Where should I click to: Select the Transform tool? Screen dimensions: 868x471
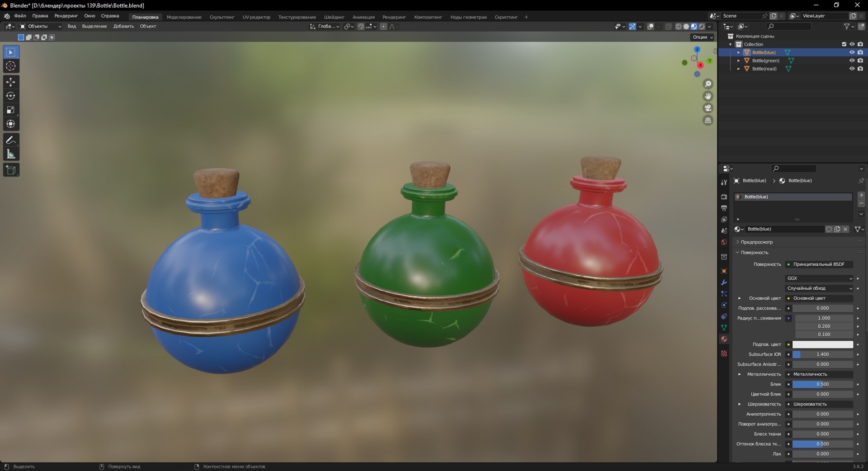11,124
